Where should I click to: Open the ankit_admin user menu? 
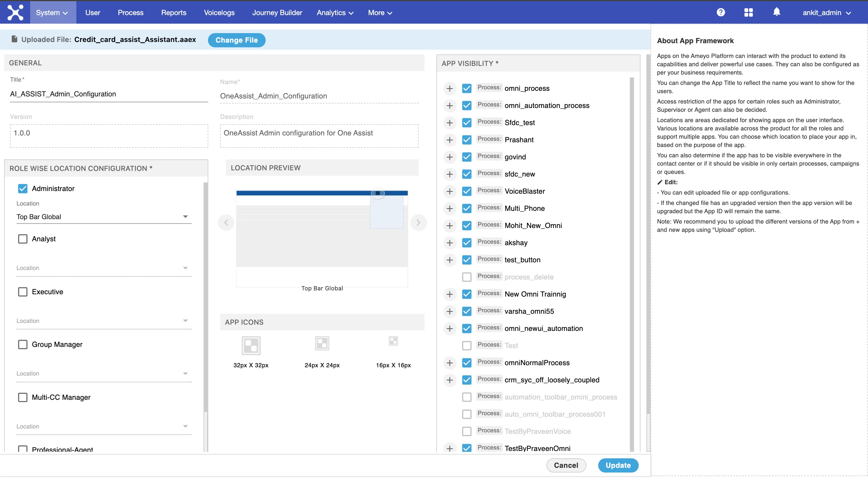click(827, 13)
